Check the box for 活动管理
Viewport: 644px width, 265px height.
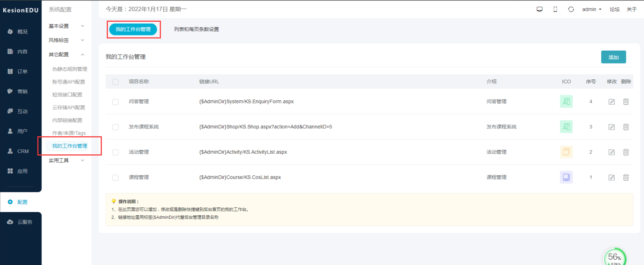tap(115, 152)
